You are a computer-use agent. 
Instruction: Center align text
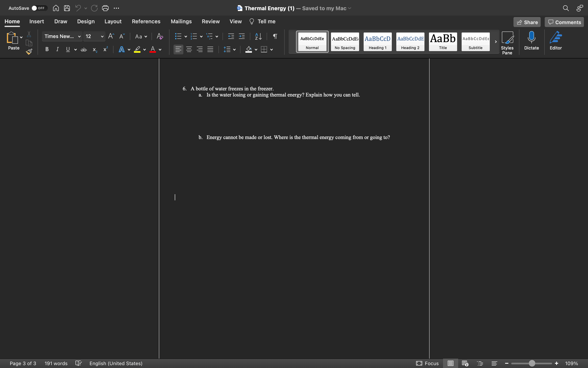(x=189, y=49)
